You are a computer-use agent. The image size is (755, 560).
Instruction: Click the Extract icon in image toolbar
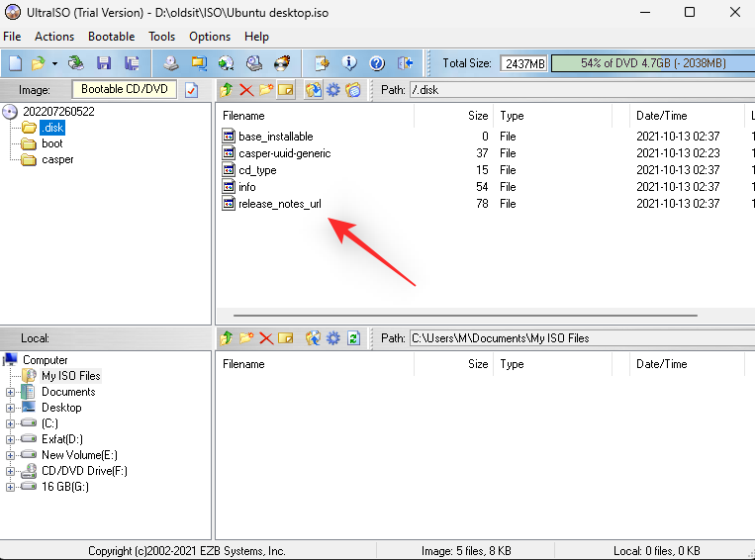click(314, 90)
